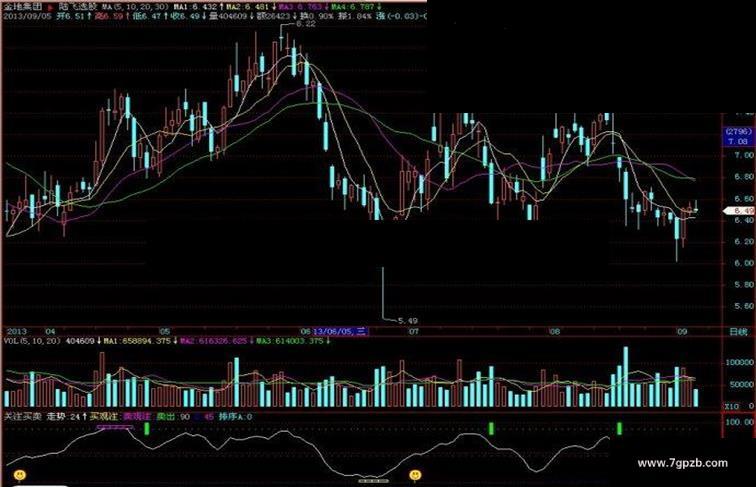Image resolution: width=756 pixels, height=487 pixels.
Task: Click the 7.00 price axis label
Action: point(744,155)
